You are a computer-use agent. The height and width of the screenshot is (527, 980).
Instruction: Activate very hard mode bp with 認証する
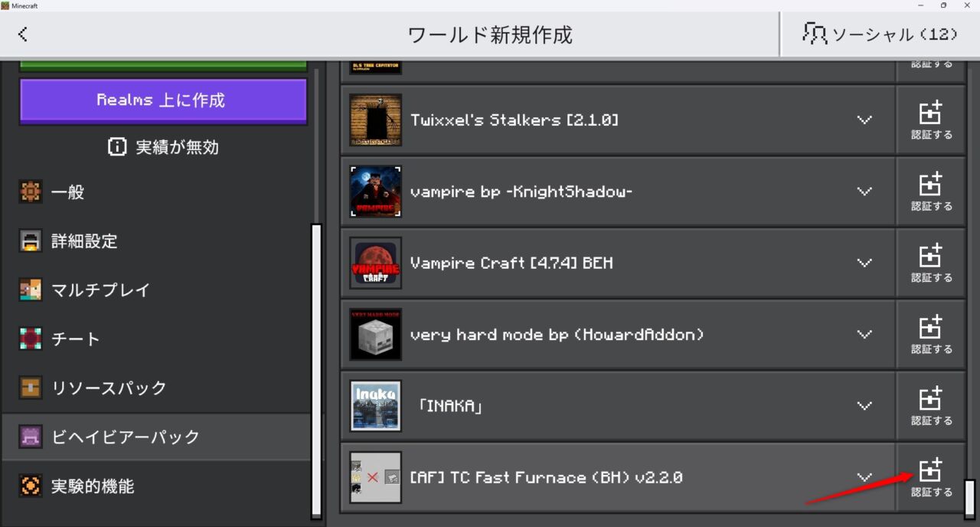931,335
